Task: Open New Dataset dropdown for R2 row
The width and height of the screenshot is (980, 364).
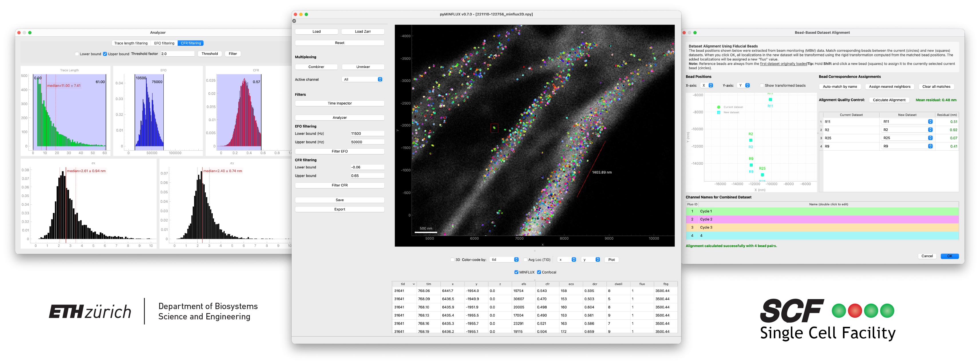Action: pos(908,130)
